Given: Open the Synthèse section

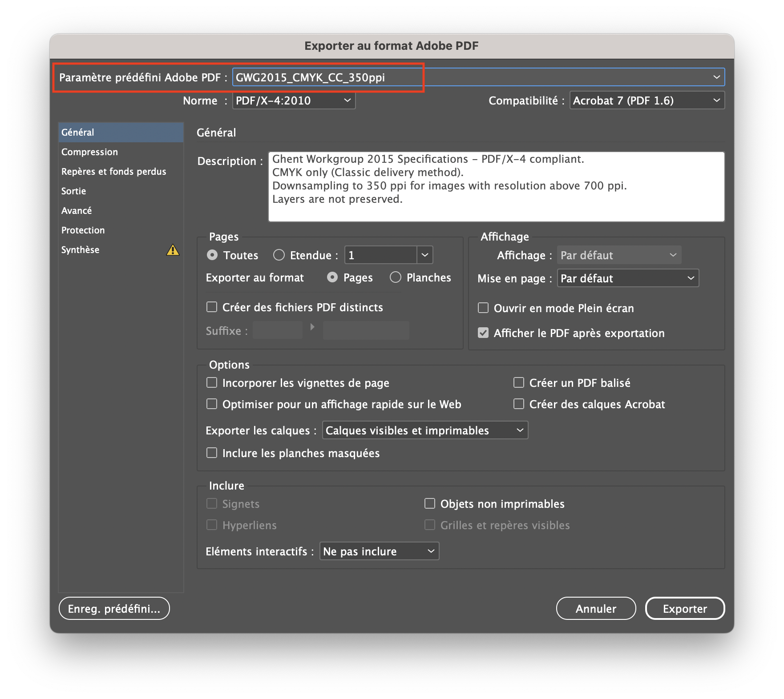Looking at the screenshot, I should [x=80, y=249].
